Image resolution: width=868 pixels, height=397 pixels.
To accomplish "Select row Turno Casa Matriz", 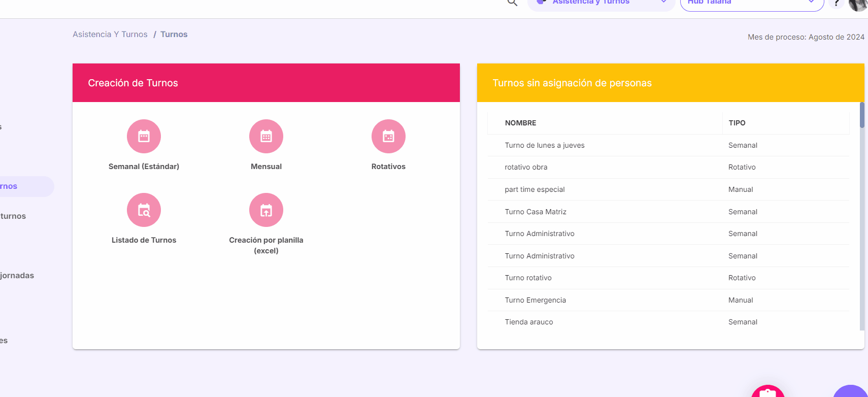I will coord(668,212).
